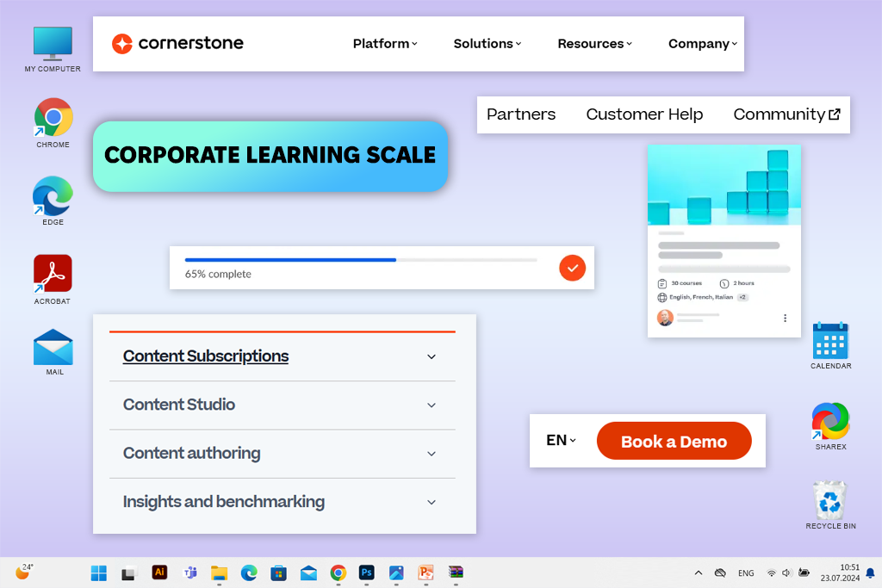The height and width of the screenshot is (588, 882).
Task: Open the Platform dropdown menu
Action: click(385, 44)
